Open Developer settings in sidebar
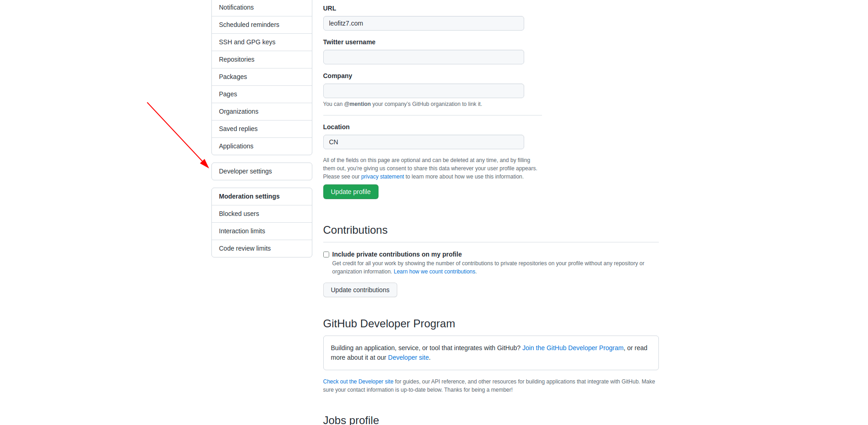 [245, 171]
